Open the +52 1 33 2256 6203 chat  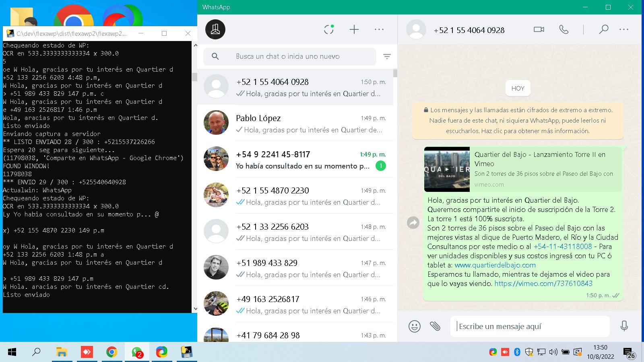pyautogui.click(x=295, y=232)
